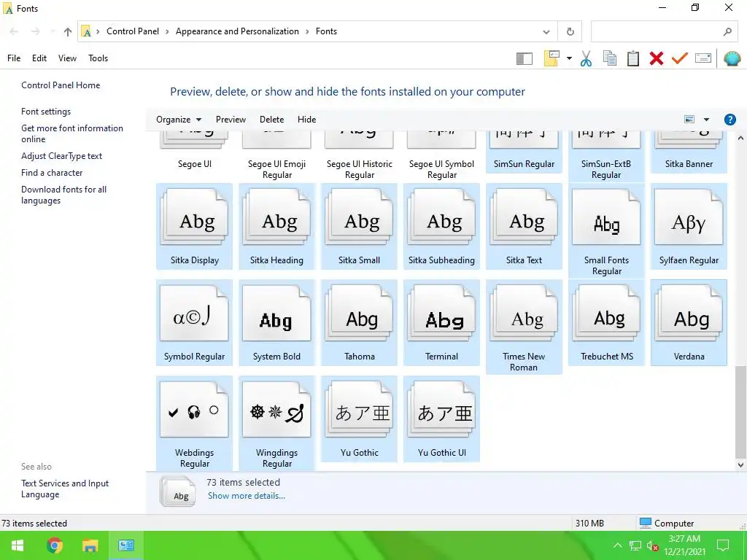Open the File menu
The width and height of the screenshot is (747, 560).
[x=14, y=58]
